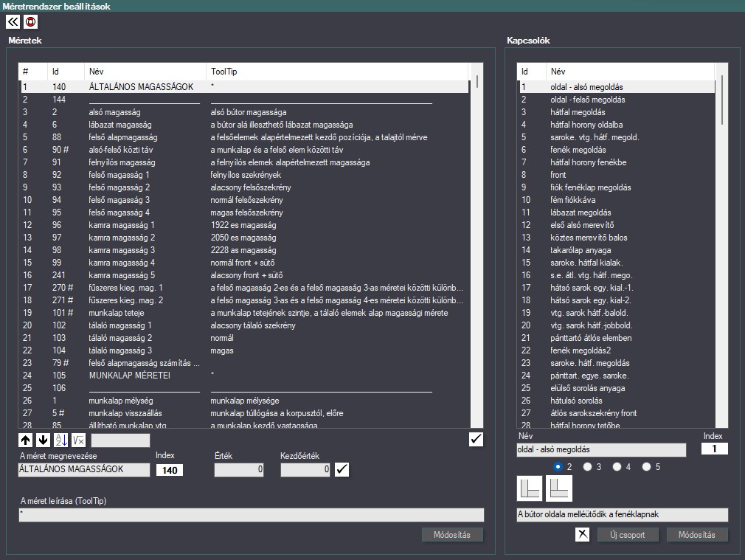745x560 pixels.
Task: Select hátfal horony oldalba in Kapcsolók
Action: [616, 125]
